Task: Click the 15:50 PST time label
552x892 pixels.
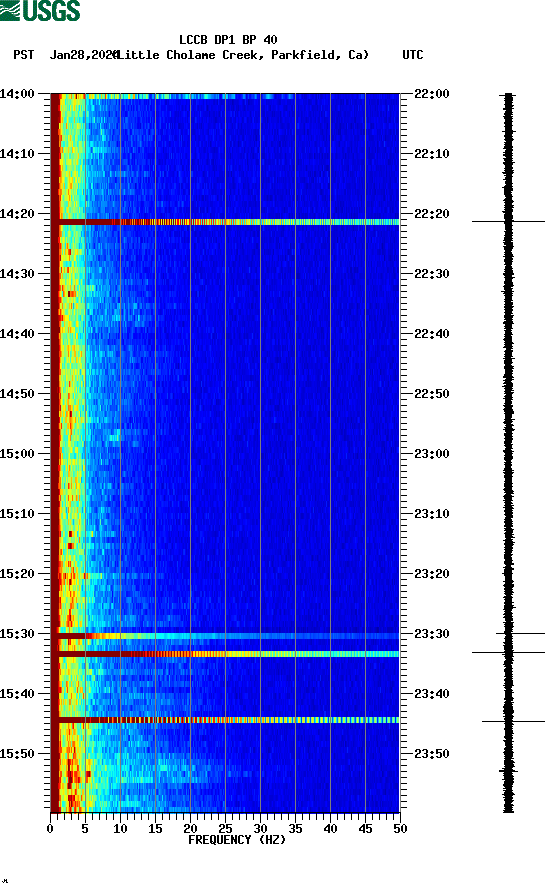Action: point(17,754)
